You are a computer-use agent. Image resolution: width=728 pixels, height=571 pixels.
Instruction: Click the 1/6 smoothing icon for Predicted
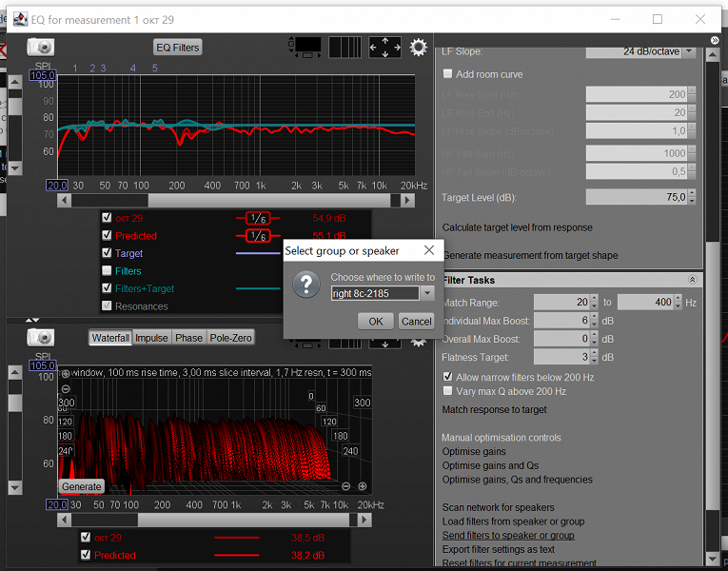(257, 236)
